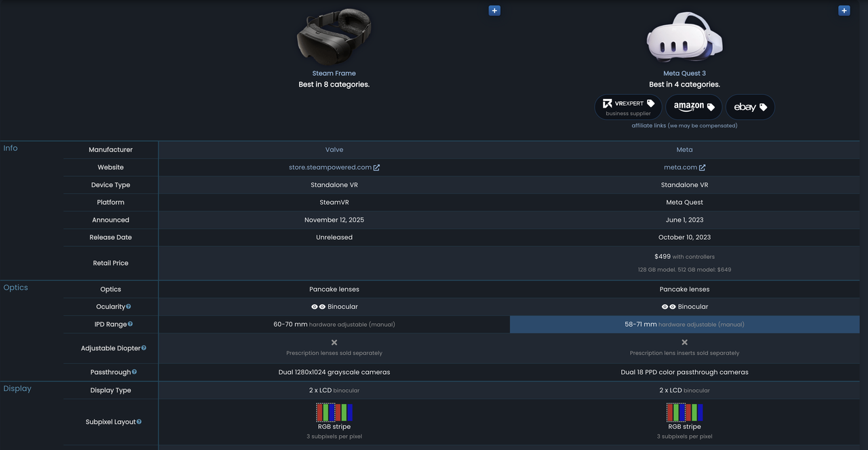Click the highlighted '58-71 mm' IPD range cell

pyautogui.click(x=685, y=325)
